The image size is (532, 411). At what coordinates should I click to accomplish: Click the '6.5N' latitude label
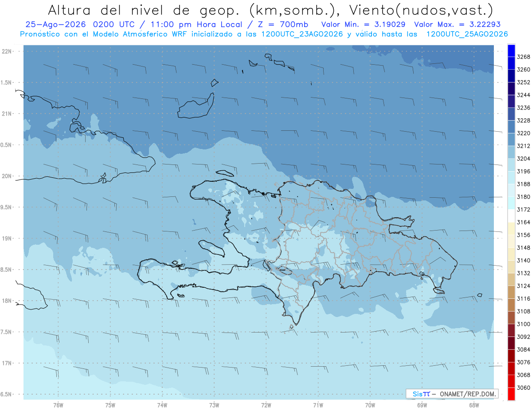(x=6, y=394)
